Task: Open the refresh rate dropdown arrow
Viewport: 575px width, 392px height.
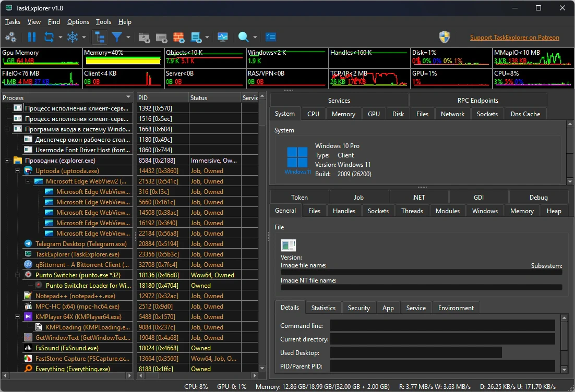Action: tap(60, 37)
